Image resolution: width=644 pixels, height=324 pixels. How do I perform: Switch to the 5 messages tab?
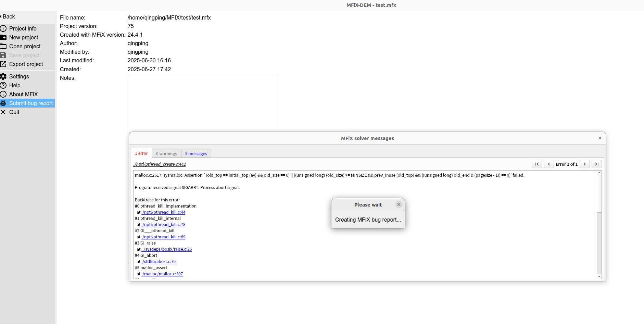196,153
